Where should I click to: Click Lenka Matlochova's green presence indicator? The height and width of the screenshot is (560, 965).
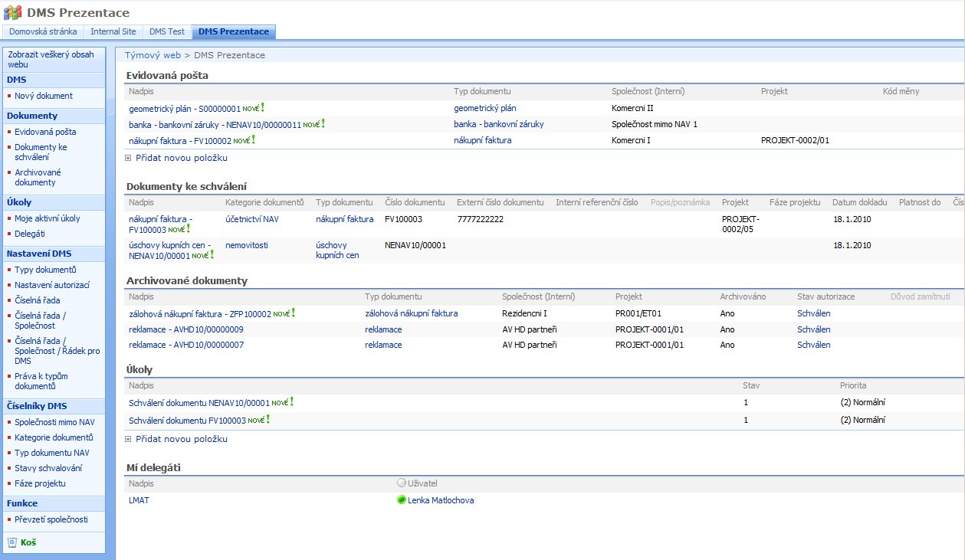[402, 500]
